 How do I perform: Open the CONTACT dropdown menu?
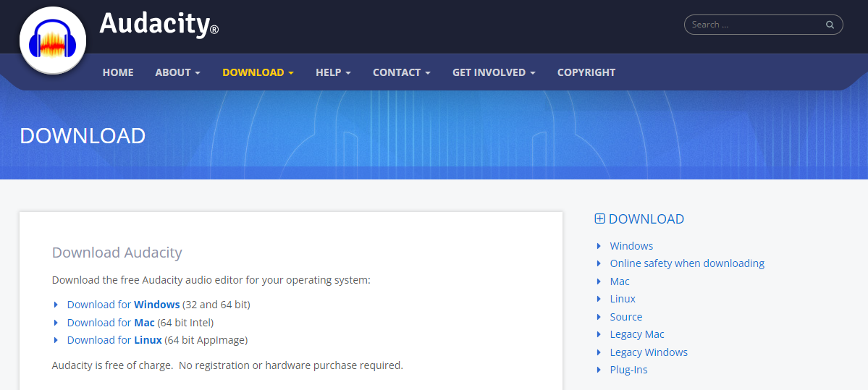pyautogui.click(x=401, y=72)
